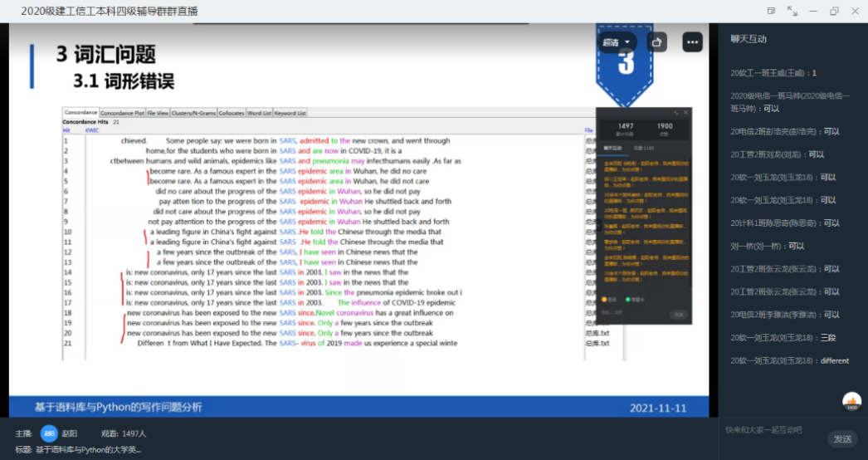Close the embedded dark stats panel
The width and height of the screenshot is (868, 460).
point(685,113)
